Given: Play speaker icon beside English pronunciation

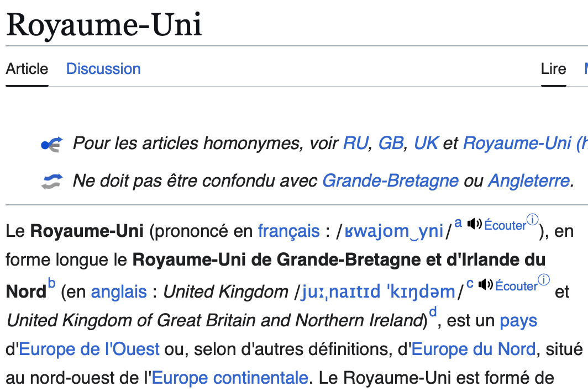Looking at the screenshot, I should pyautogui.click(x=485, y=284).
